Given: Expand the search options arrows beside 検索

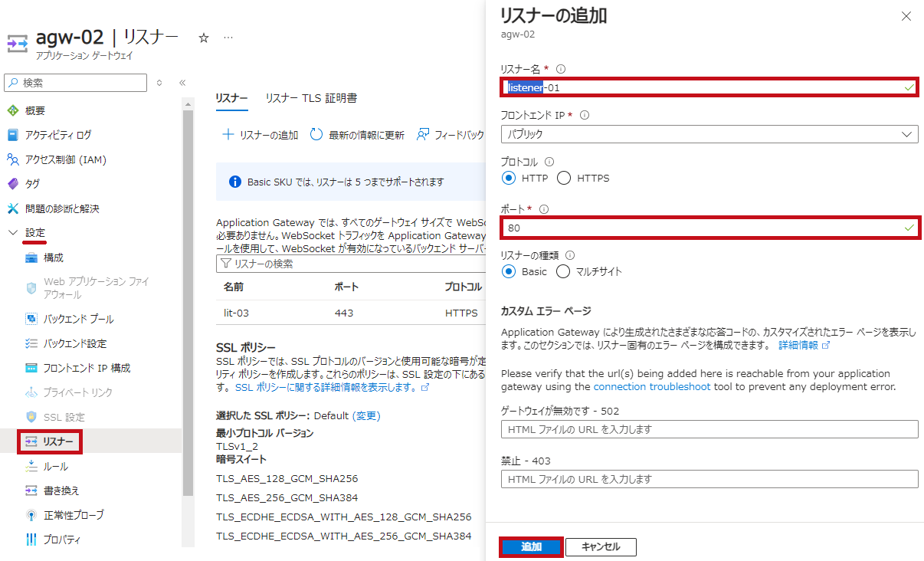Looking at the screenshot, I should 159,83.
